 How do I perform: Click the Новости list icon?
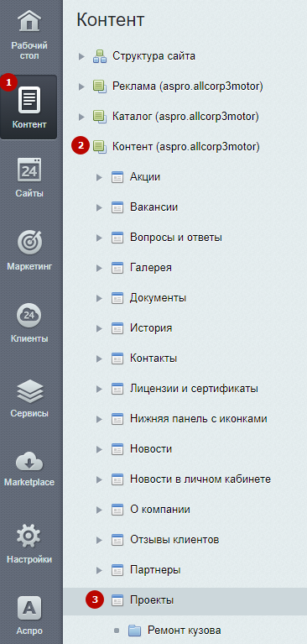tap(117, 449)
